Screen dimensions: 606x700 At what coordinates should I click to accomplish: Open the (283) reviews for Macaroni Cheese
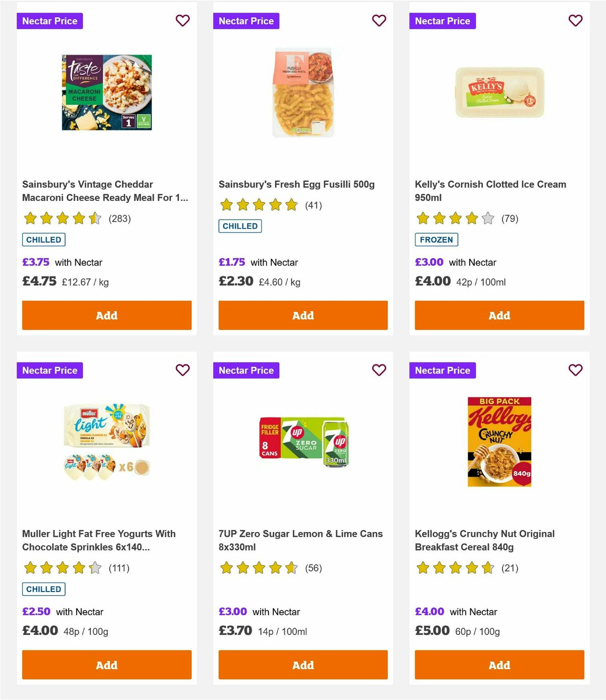point(120,219)
